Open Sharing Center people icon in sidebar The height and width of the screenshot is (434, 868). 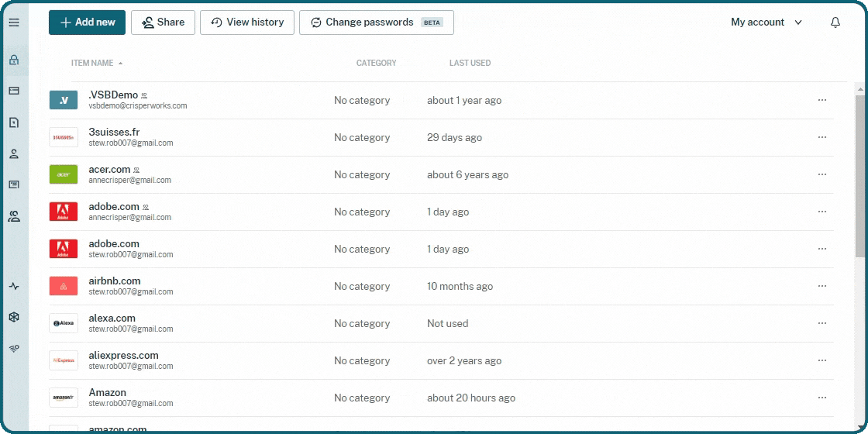13,216
